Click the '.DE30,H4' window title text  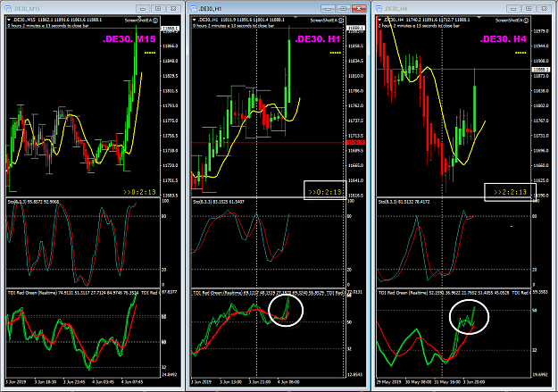point(396,9)
